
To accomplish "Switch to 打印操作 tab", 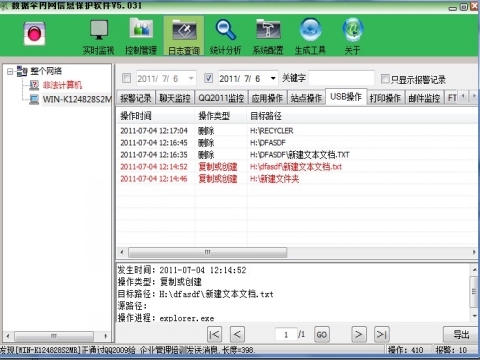I will click(385, 98).
